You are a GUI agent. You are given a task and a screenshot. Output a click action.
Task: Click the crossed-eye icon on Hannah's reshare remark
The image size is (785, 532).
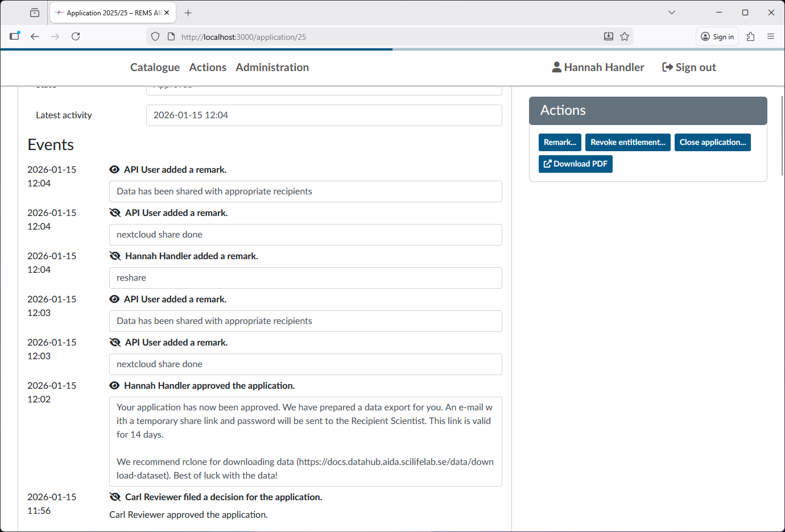coord(115,256)
